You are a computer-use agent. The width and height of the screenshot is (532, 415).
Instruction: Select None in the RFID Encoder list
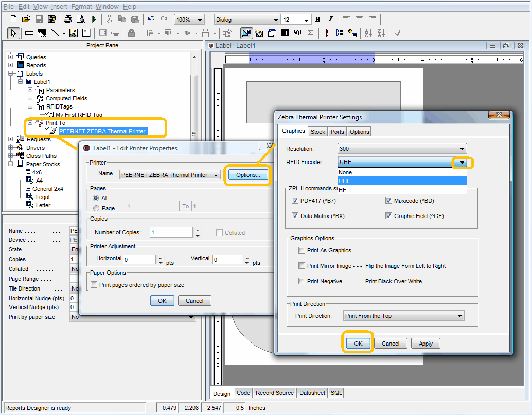pos(402,172)
